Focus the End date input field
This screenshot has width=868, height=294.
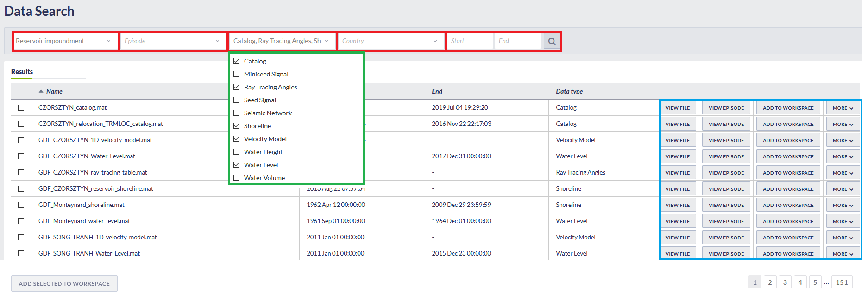point(517,41)
